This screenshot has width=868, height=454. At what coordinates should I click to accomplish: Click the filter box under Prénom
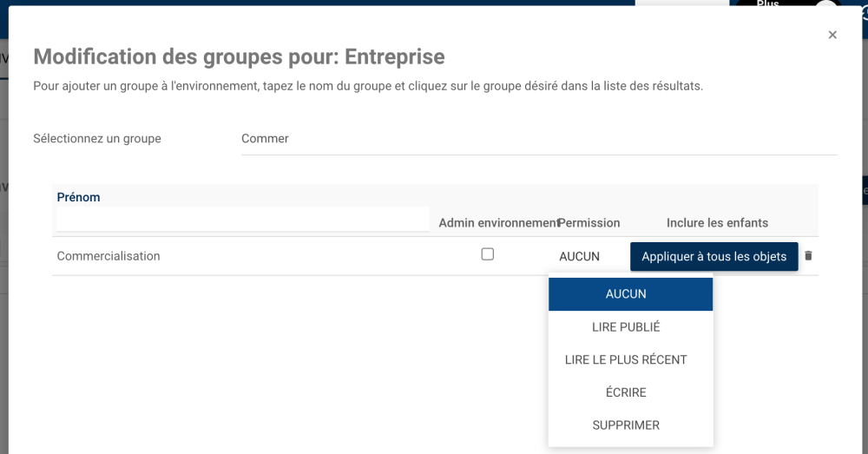[x=243, y=220]
